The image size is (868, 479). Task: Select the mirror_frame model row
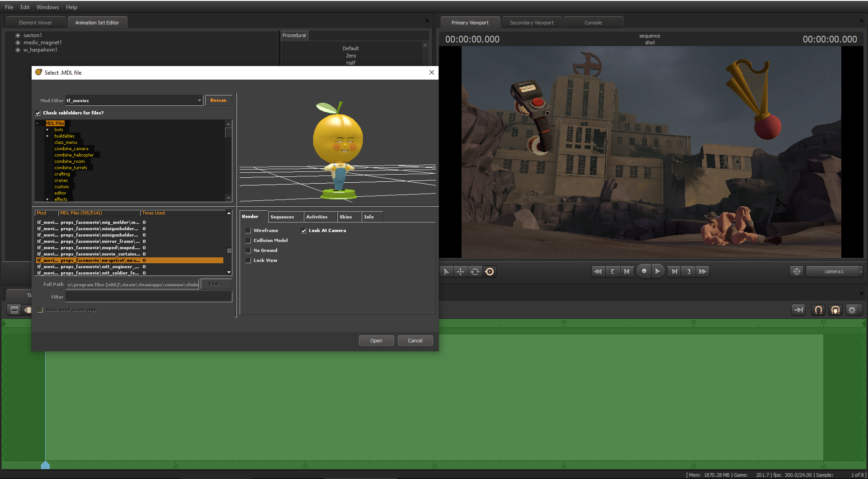[129, 242]
